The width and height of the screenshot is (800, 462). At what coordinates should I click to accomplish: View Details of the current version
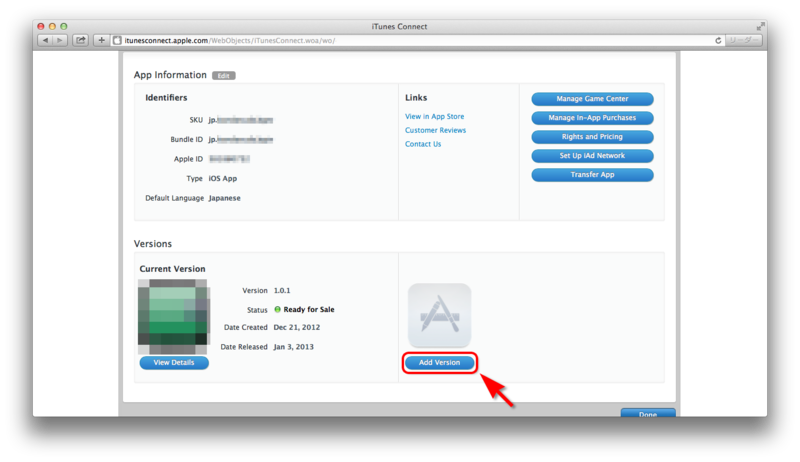point(174,363)
